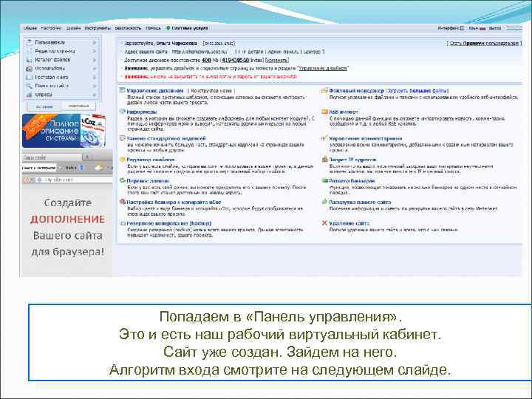Image resolution: width=532 pixels, height=399 pixels.
Task: Click the Файловый менеджер folder icon
Action: [324, 91]
